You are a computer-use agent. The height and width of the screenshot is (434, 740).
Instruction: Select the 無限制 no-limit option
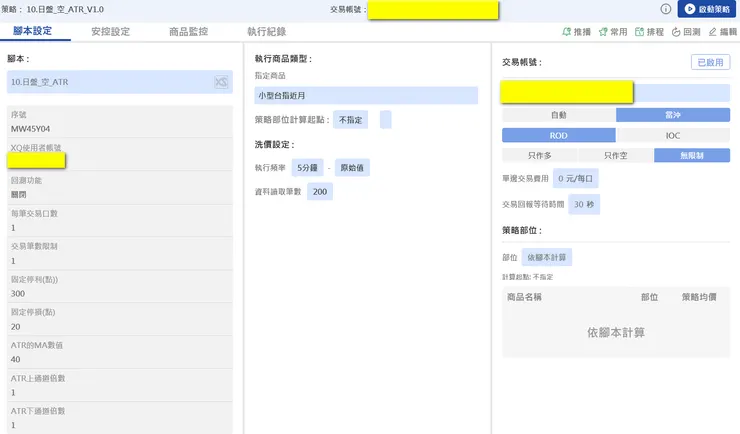click(x=692, y=155)
